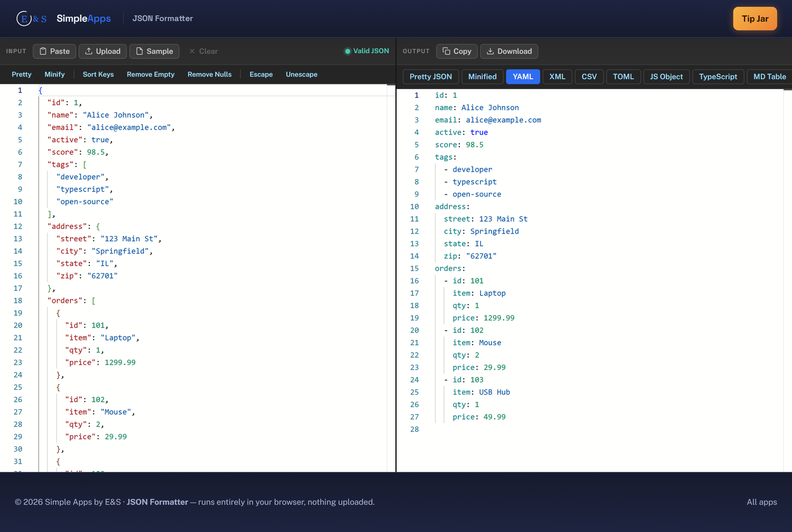Click YAML line - open-source
The width and height of the screenshot is (792, 532).
point(473,194)
